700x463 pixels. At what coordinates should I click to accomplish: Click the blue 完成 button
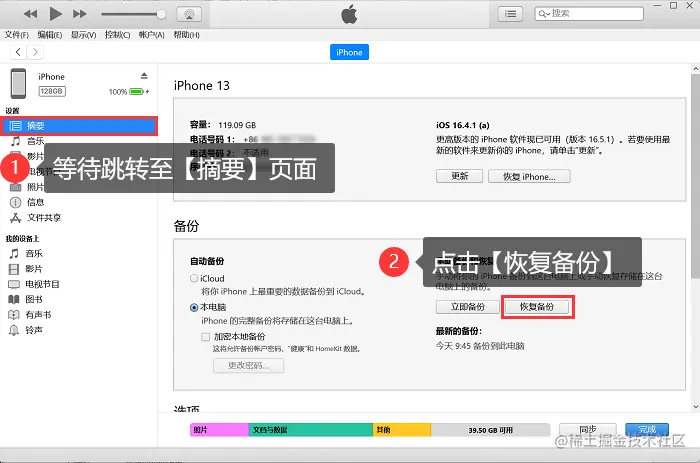(647, 430)
